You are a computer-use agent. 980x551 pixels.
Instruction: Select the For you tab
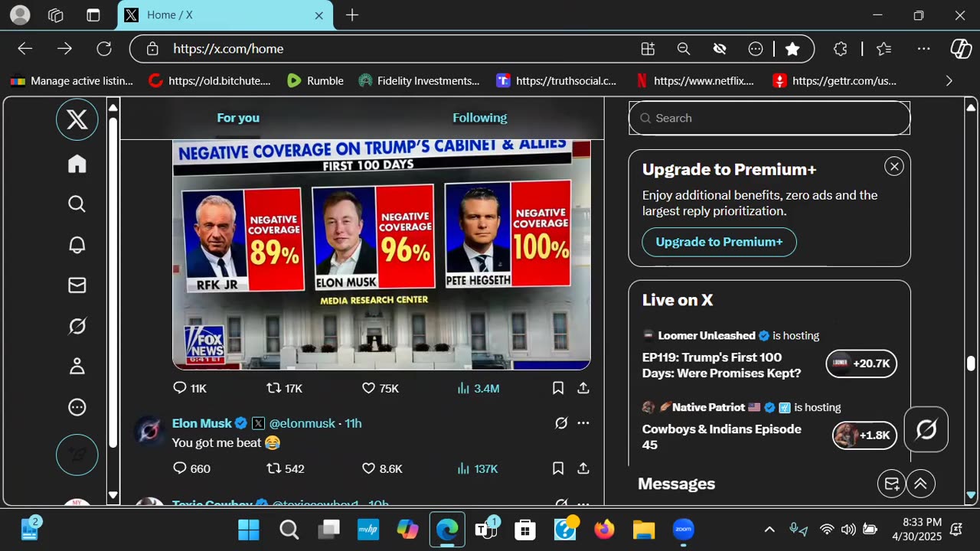click(x=238, y=118)
